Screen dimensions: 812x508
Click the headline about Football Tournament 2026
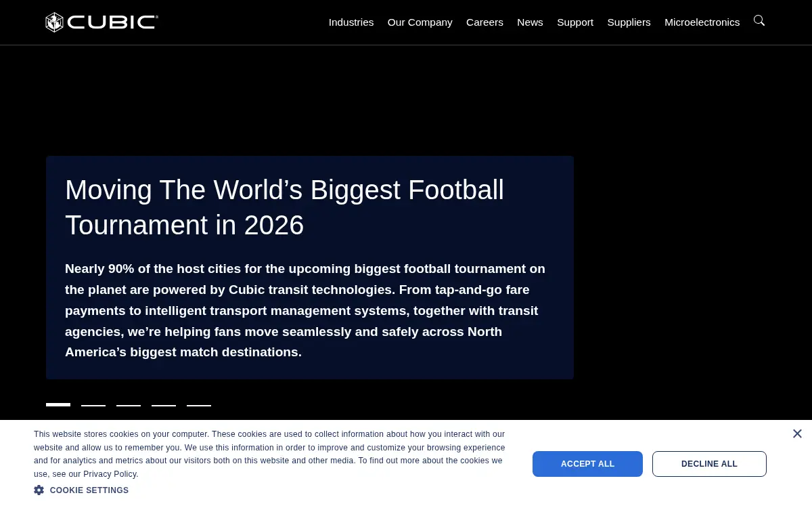click(284, 207)
